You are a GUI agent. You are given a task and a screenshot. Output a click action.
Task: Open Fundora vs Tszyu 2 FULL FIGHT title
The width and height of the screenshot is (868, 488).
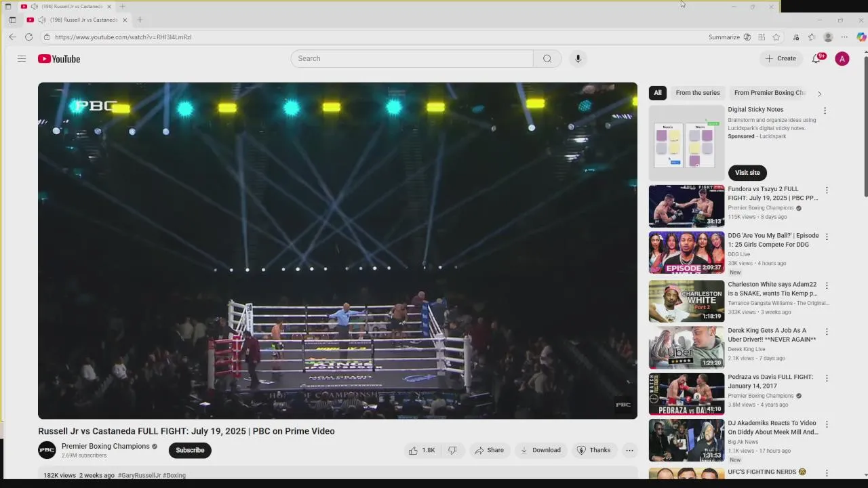[773, 194]
